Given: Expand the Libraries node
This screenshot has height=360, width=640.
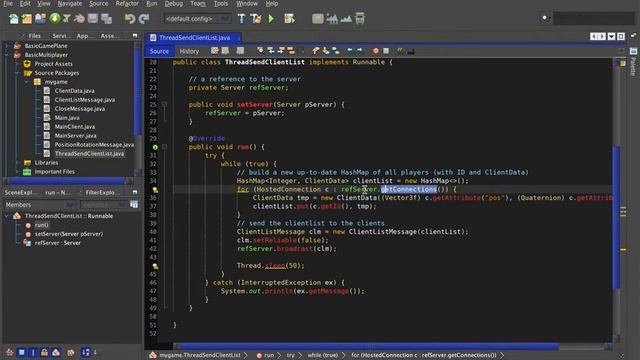Looking at the screenshot, I should click(x=17, y=163).
